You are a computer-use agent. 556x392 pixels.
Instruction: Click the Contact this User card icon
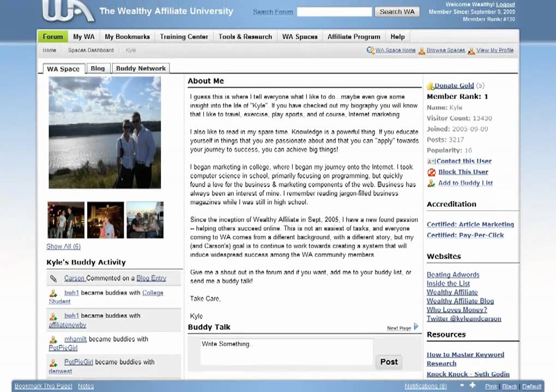pyautogui.click(x=431, y=162)
